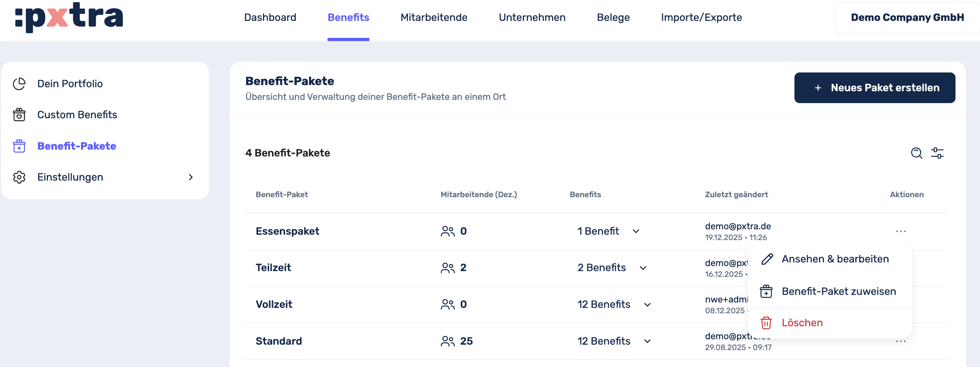Click the pxtra logo

pos(69,17)
